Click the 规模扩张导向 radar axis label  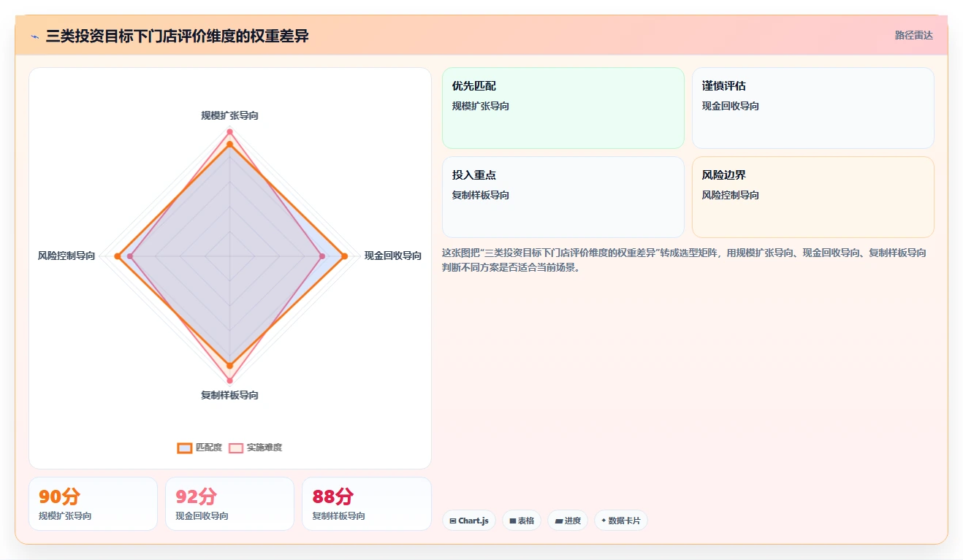(x=229, y=115)
